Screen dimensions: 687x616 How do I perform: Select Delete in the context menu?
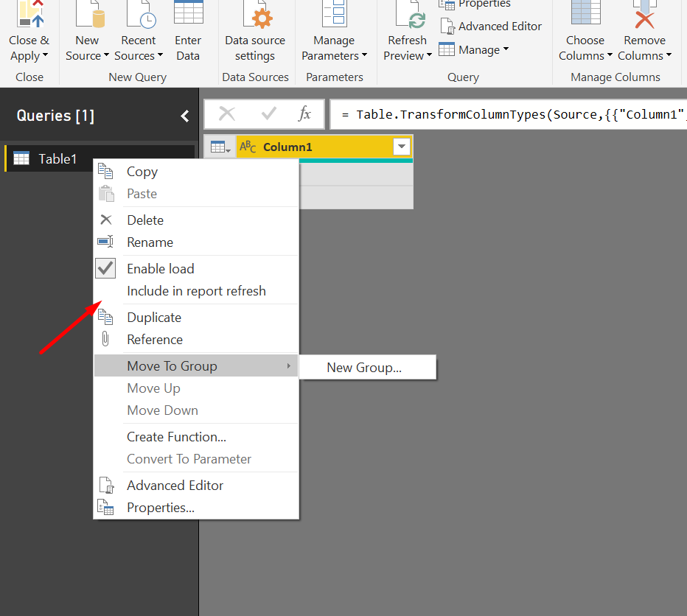click(196, 220)
